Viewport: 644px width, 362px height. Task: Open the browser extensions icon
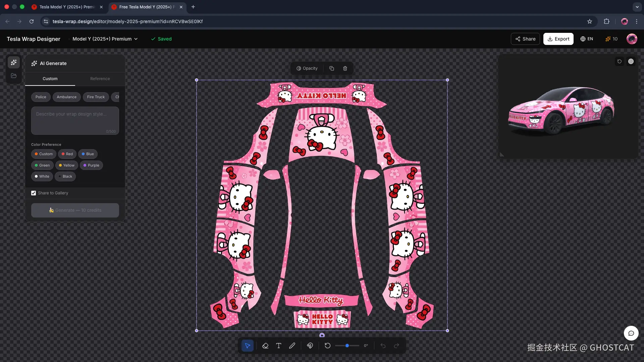[606, 21]
